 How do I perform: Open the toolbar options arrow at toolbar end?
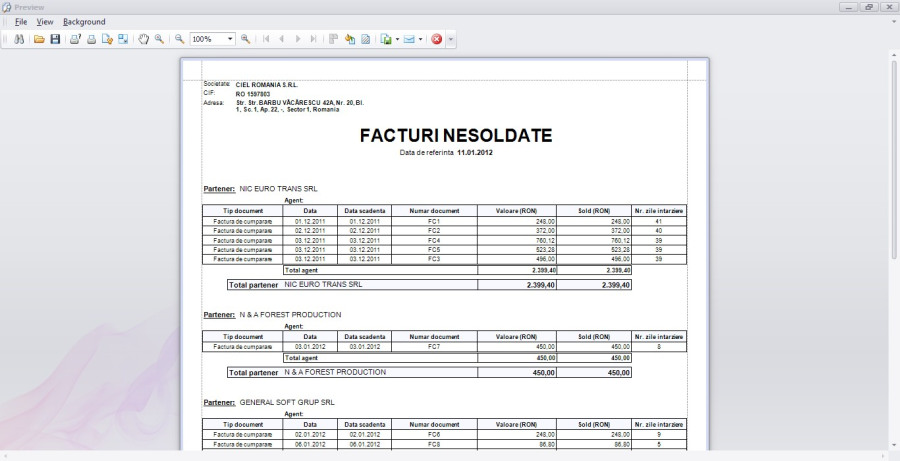click(451, 39)
